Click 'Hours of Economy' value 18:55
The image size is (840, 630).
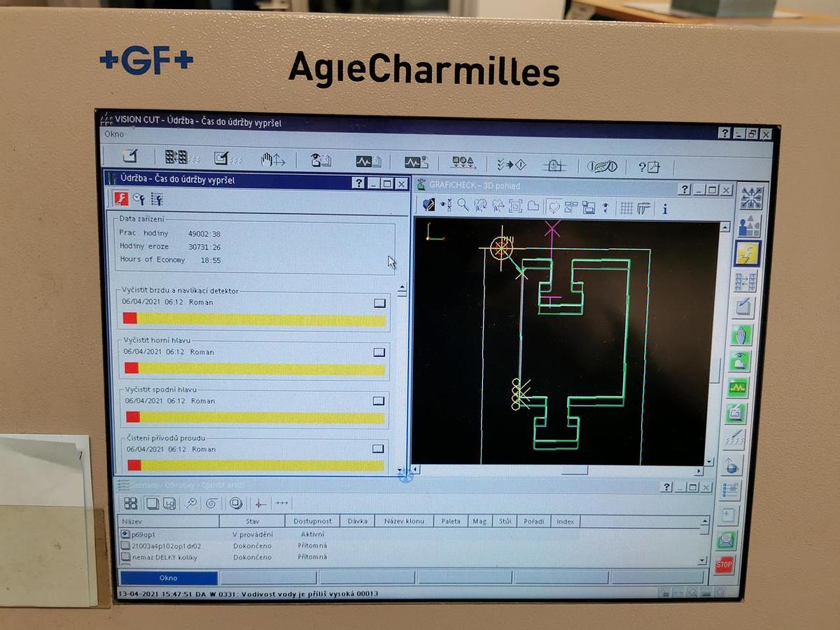[211, 260]
